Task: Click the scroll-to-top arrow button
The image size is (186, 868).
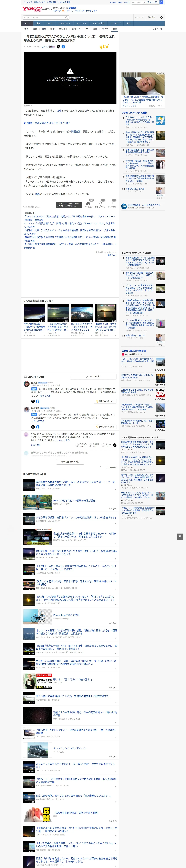Action: pyautogui.click(x=180, y=536)
